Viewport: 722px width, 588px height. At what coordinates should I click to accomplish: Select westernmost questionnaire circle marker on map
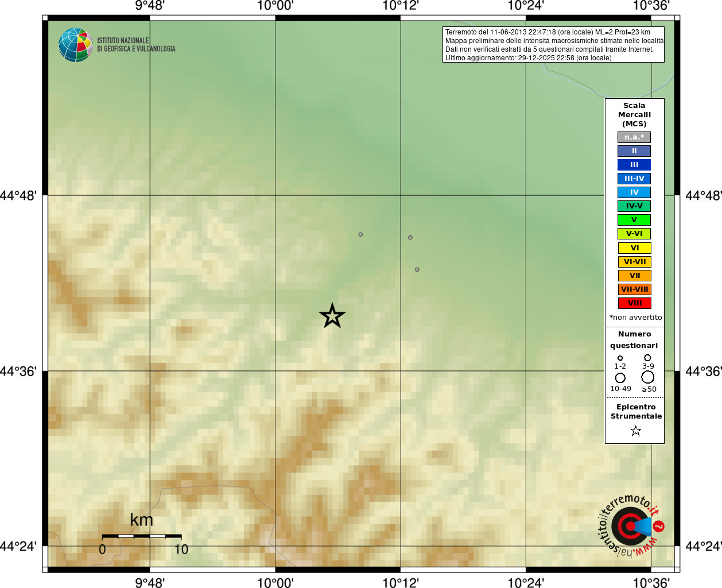pos(360,234)
